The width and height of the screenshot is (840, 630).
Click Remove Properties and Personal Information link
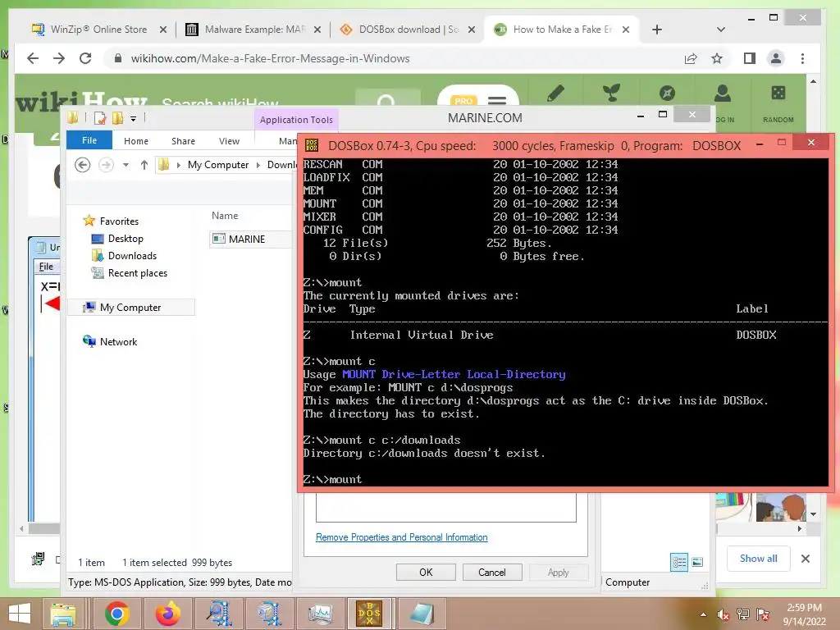click(x=401, y=536)
